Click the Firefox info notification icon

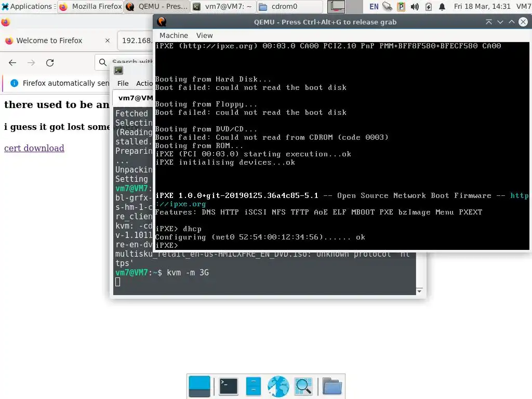(x=14, y=83)
